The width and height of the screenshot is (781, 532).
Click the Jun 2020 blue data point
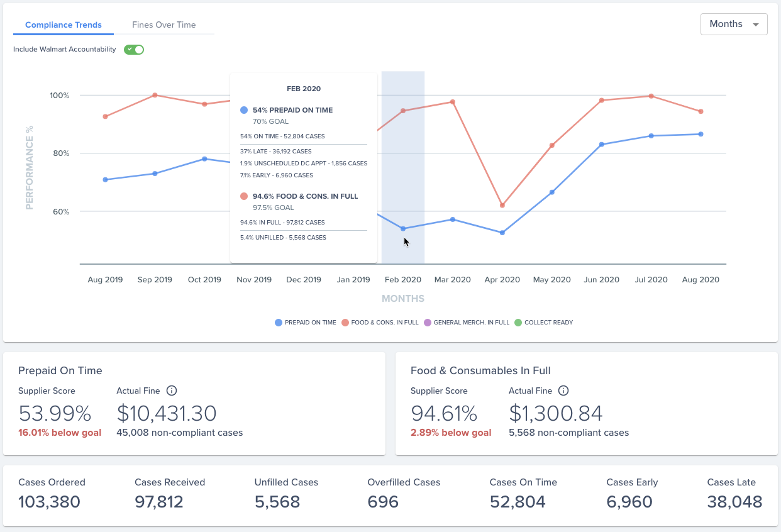602,145
